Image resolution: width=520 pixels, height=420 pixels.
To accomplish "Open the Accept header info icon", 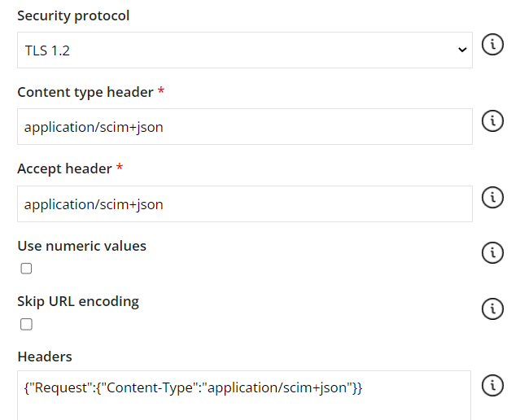I will pyautogui.click(x=492, y=198).
